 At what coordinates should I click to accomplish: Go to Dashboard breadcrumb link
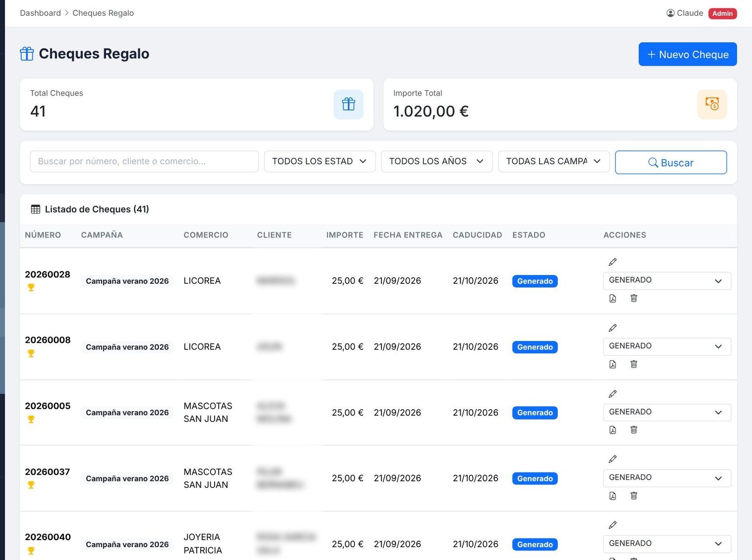[40, 13]
